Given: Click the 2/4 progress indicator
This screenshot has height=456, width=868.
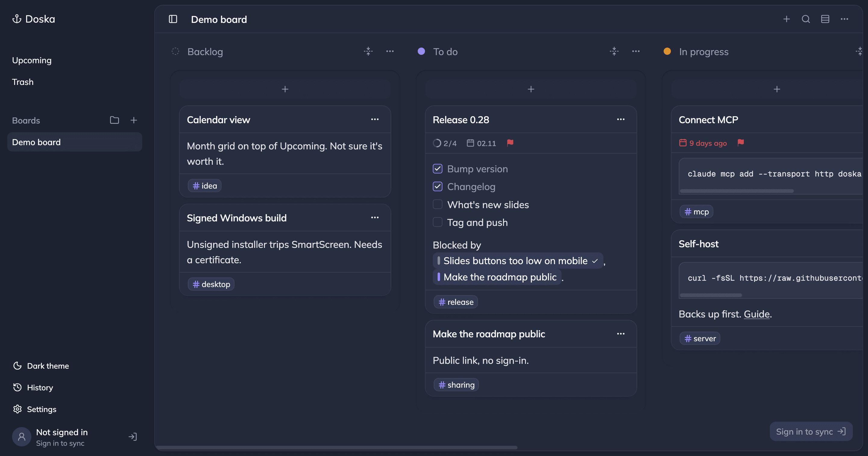Looking at the screenshot, I should (445, 143).
